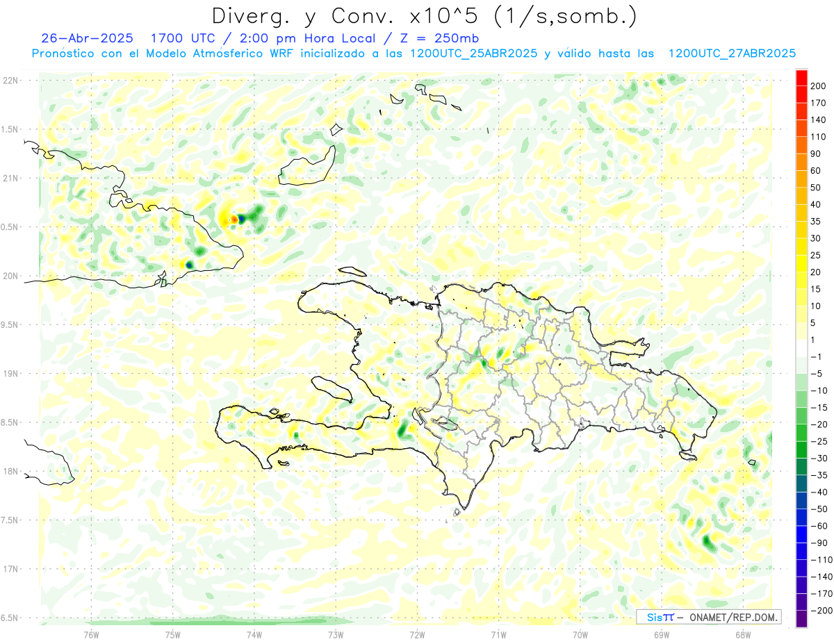Screen dimensions: 834x644
Task: Click the chart title 'Diverg. y Conv. x10^5 (1/s,somb.)'
Action: [424, 16]
